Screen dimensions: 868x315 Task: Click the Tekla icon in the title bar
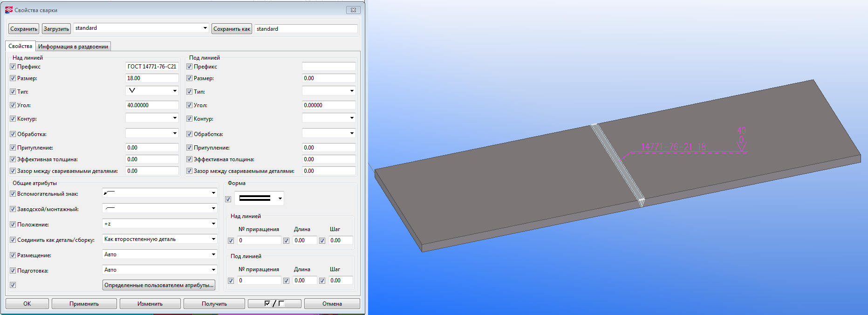coord(9,10)
